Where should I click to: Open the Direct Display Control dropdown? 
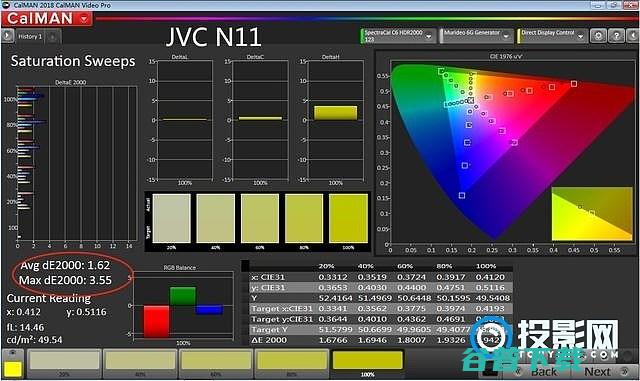552,36
